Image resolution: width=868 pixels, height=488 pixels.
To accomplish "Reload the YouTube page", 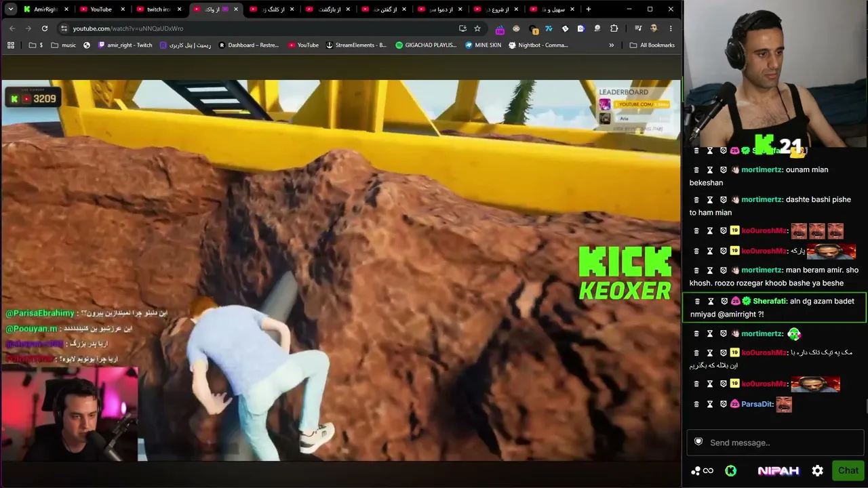I will [x=45, y=28].
